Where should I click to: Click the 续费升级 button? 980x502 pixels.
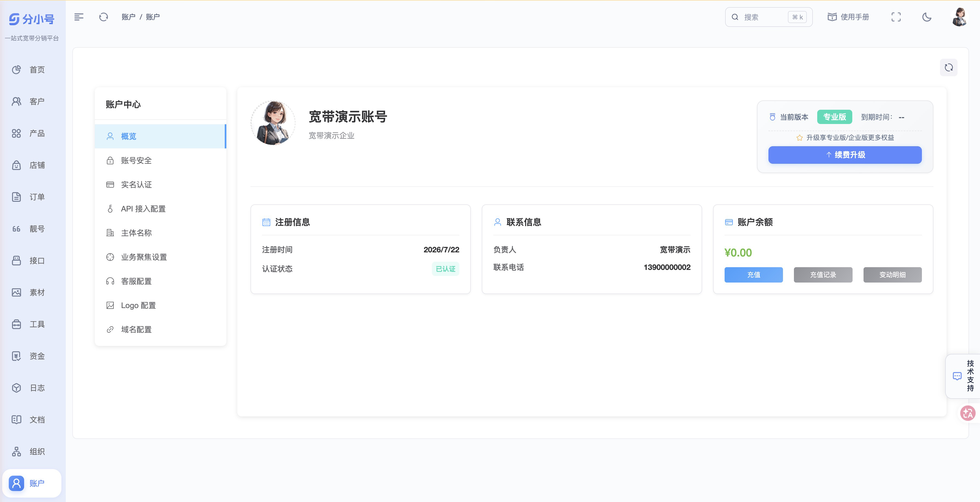pyautogui.click(x=845, y=155)
